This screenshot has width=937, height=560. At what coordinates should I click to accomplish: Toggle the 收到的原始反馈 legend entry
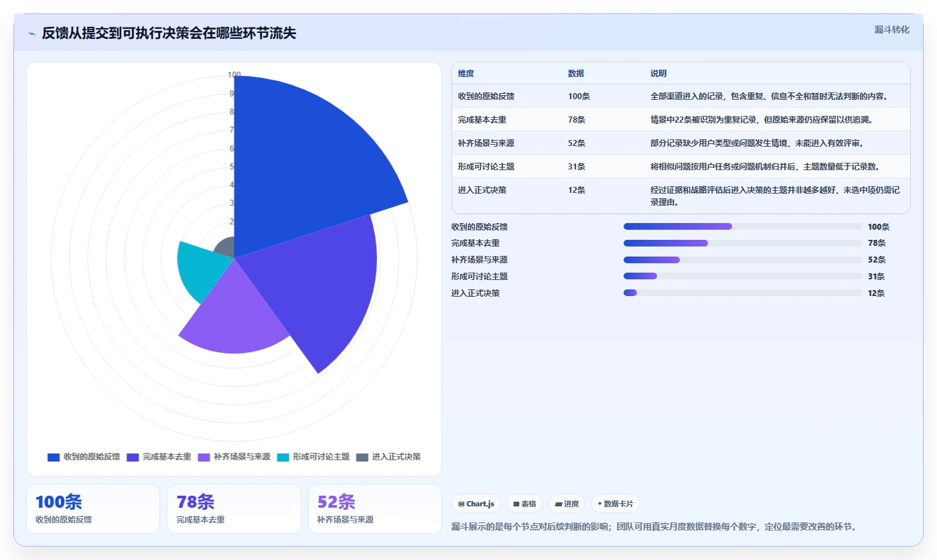(x=84, y=457)
